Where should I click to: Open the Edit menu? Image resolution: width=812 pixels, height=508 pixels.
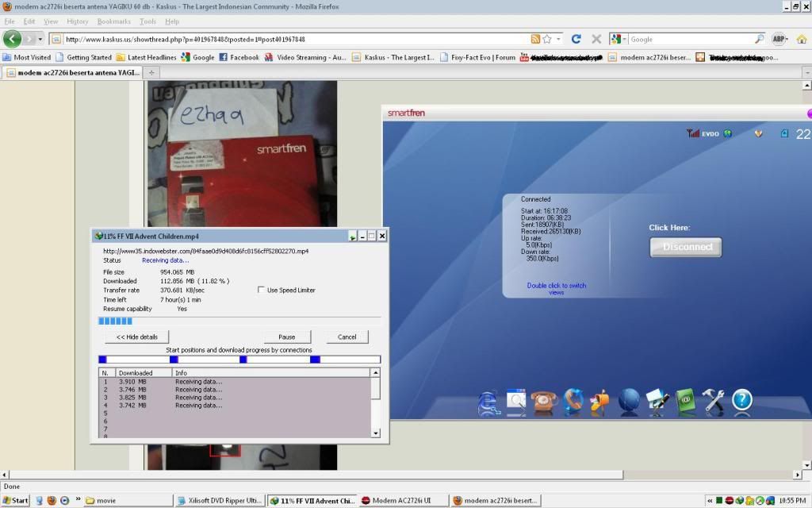tap(29, 21)
